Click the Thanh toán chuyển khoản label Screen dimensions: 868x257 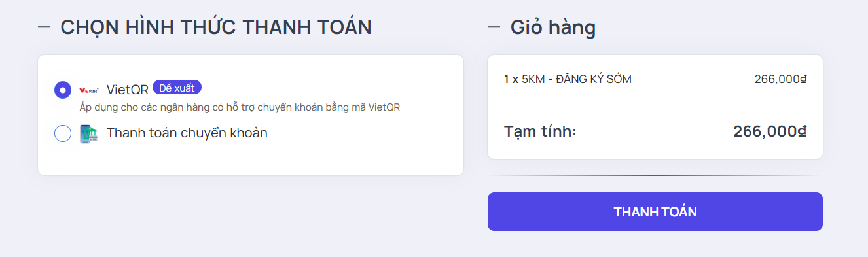[187, 133]
